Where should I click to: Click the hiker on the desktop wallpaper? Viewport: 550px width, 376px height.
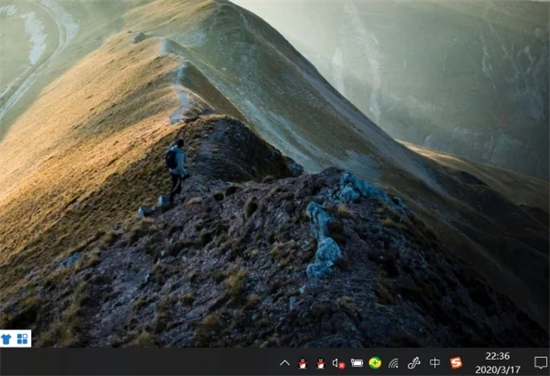[176, 170]
